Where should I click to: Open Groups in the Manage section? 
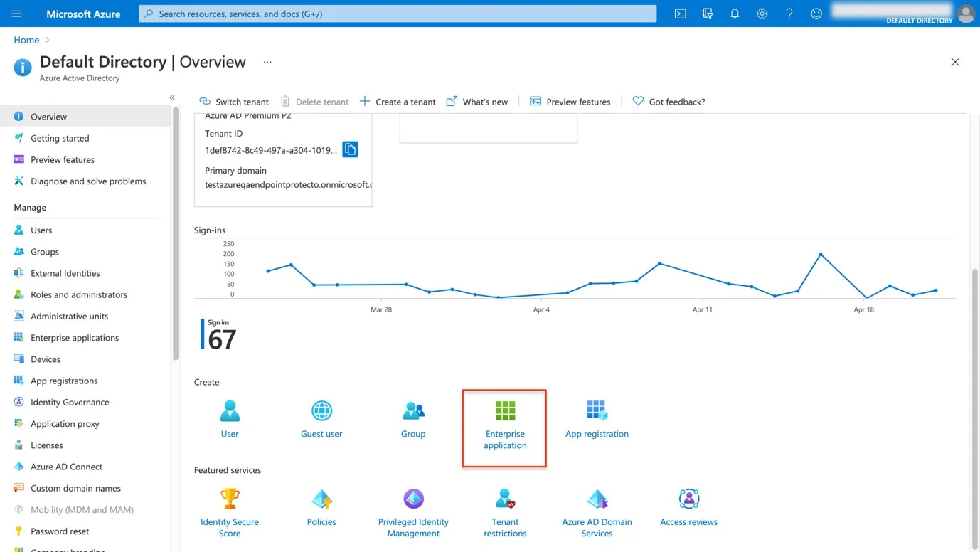tap(85, 251)
